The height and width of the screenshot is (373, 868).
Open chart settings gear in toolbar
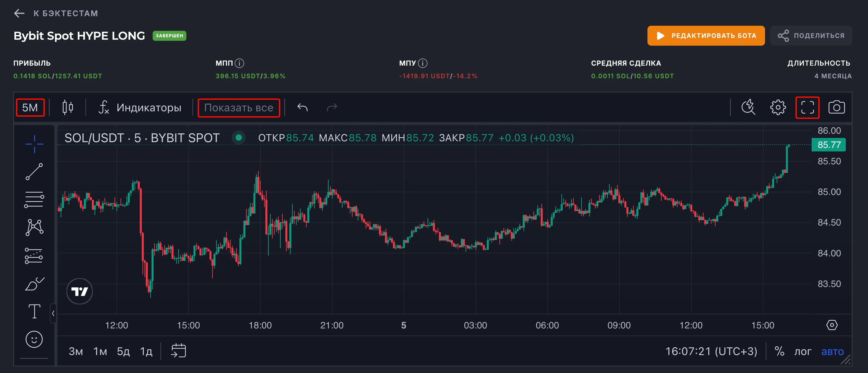coord(778,108)
